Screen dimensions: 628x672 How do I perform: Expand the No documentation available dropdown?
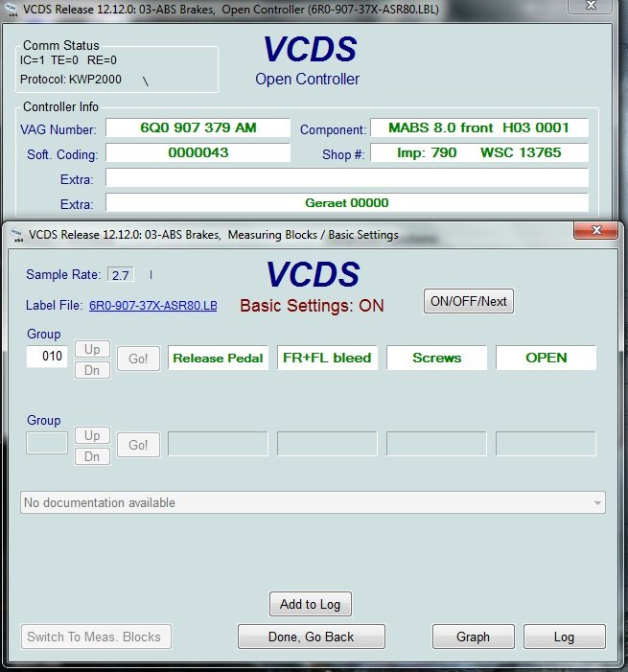597,502
